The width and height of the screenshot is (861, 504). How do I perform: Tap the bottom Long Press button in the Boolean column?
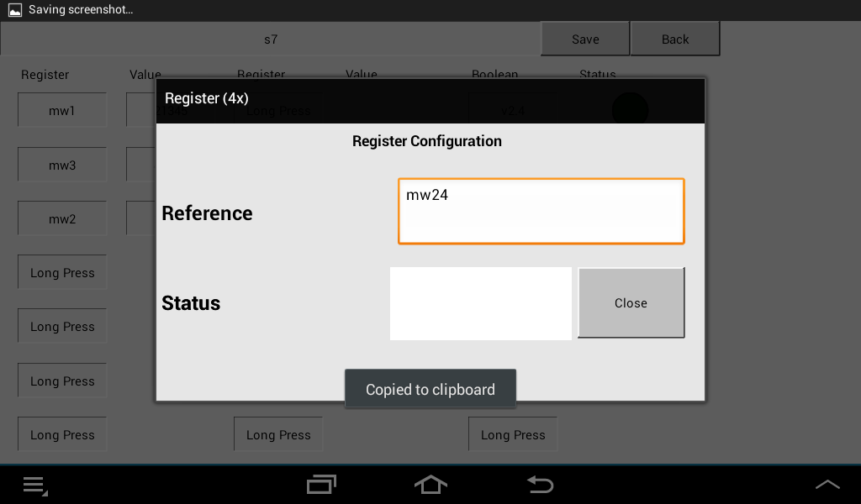[513, 434]
